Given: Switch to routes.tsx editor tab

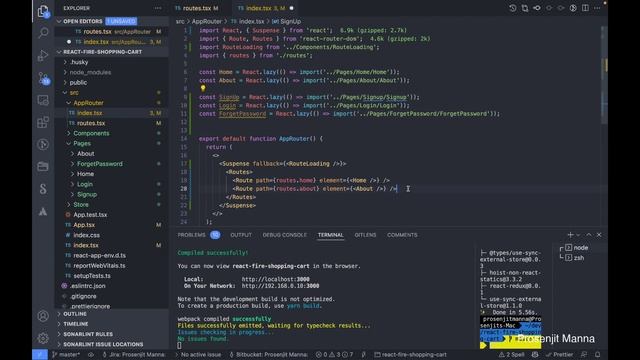Looking at the screenshot, I should (200, 8).
